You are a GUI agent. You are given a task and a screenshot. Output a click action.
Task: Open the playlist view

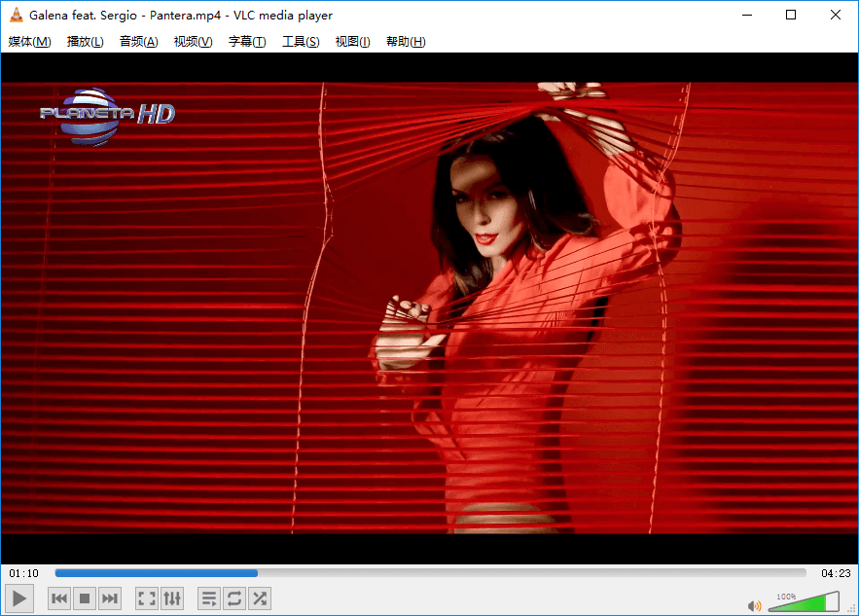pyautogui.click(x=209, y=598)
